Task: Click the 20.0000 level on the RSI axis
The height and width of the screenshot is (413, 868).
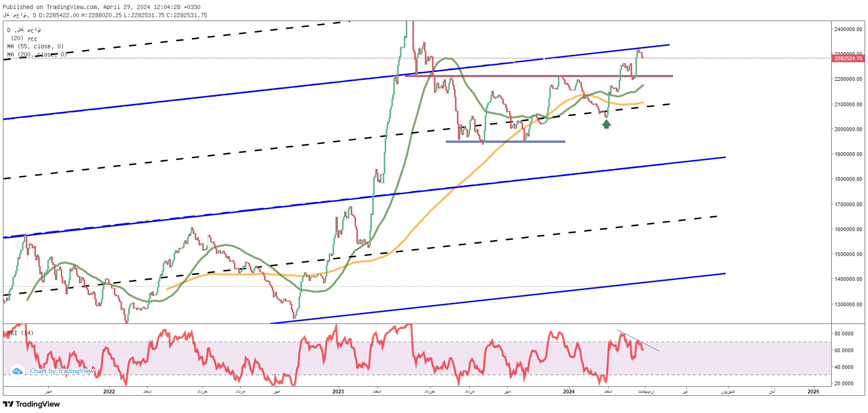Action: point(844,383)
